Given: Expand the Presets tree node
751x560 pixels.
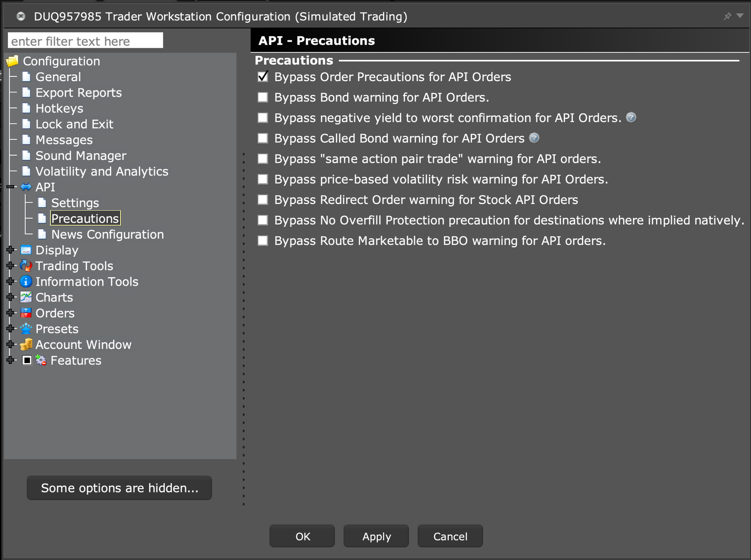Looking at the screenshot, I should coord(10,328).
